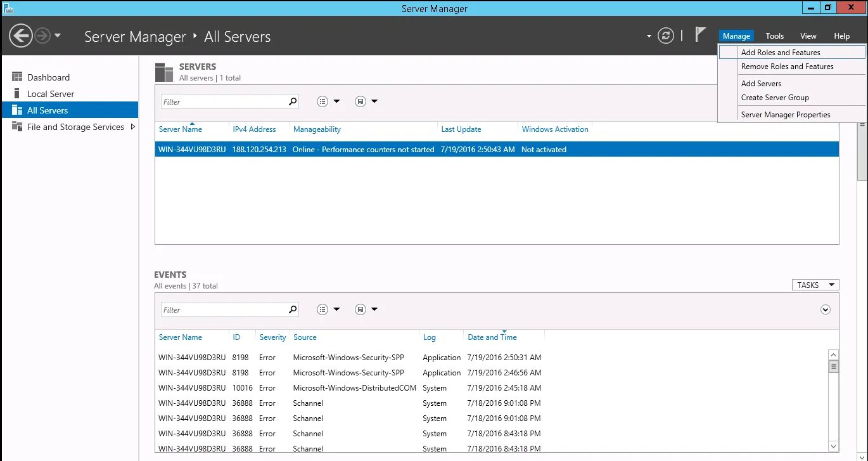The image size is (868, 461).
Task: Click Not activated cell
Action: tap(544, 150)
